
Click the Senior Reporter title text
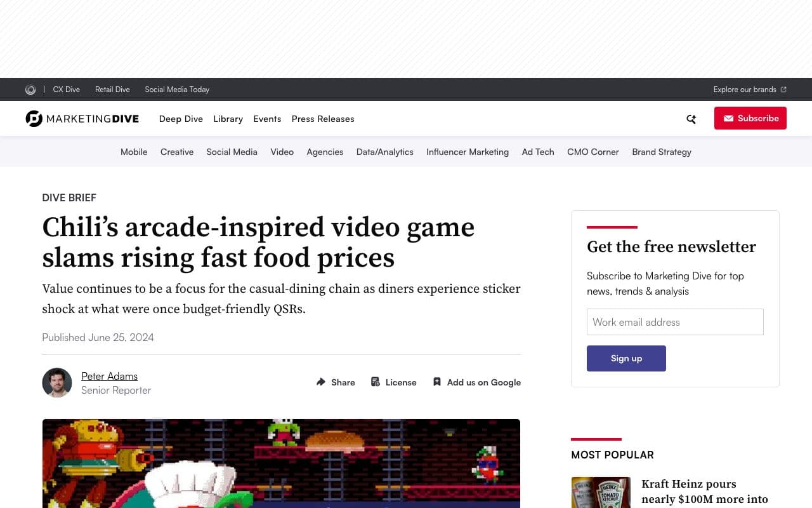tap(116, 390)
